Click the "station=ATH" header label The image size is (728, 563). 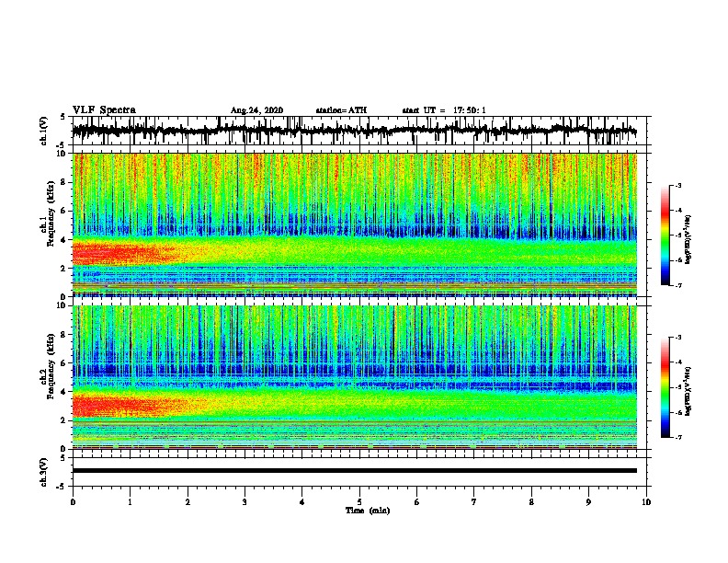[341, 110]
